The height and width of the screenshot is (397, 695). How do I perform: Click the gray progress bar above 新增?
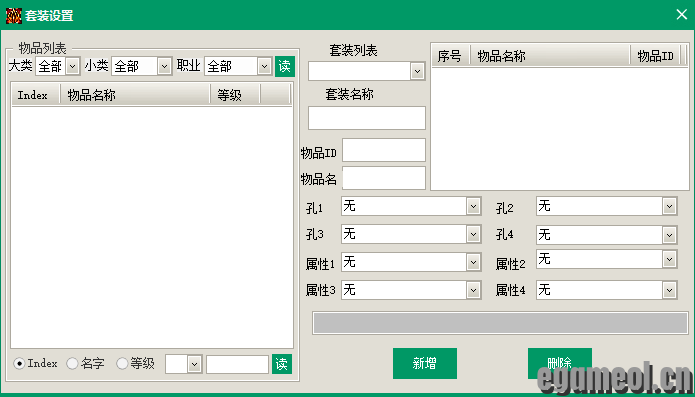[500, 323]
